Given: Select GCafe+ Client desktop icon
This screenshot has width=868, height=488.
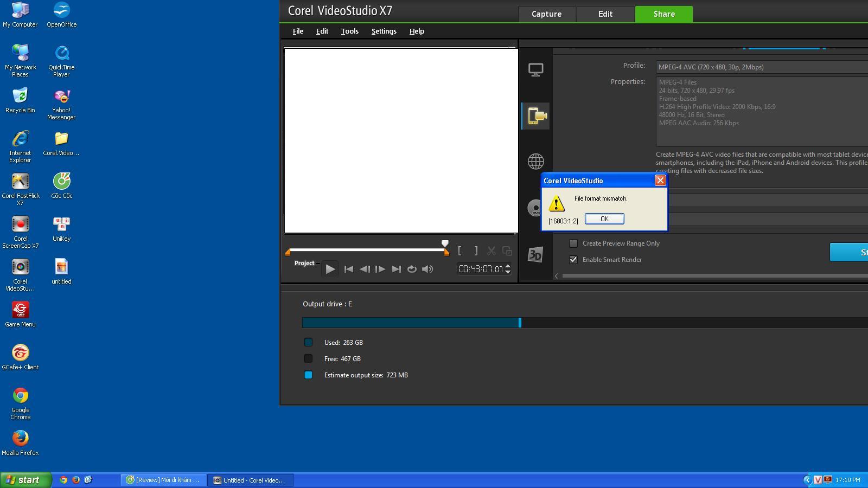Looking at the screenshot, I should pyautogui.click(x=20, y=357).
